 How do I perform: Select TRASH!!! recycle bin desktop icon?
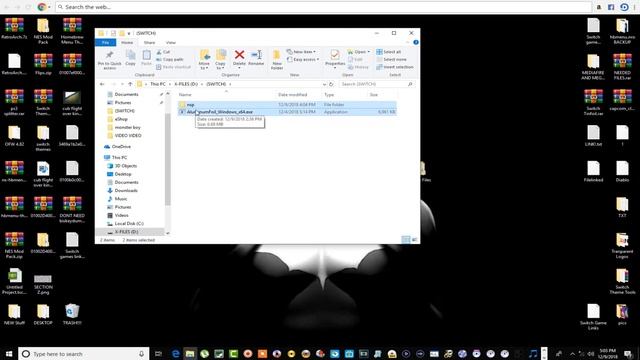[72, 315]
